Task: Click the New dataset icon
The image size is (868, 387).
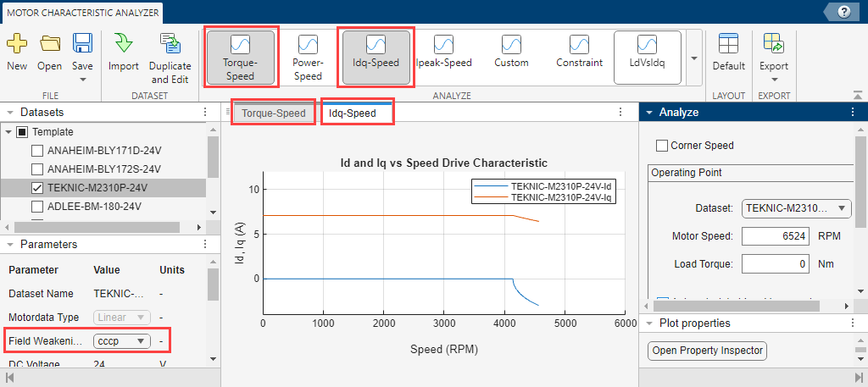Action: coord(17,52)
